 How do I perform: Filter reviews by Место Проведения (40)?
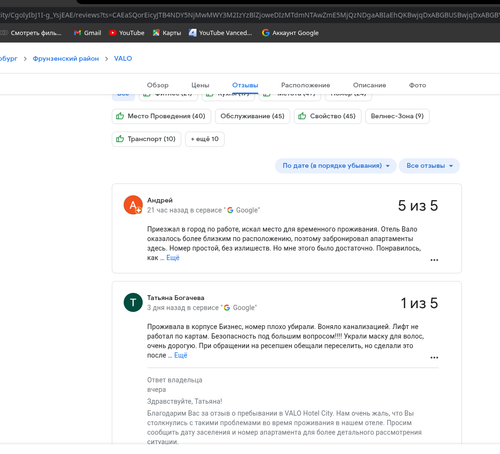pyautogui.click(x=161, y=116)
